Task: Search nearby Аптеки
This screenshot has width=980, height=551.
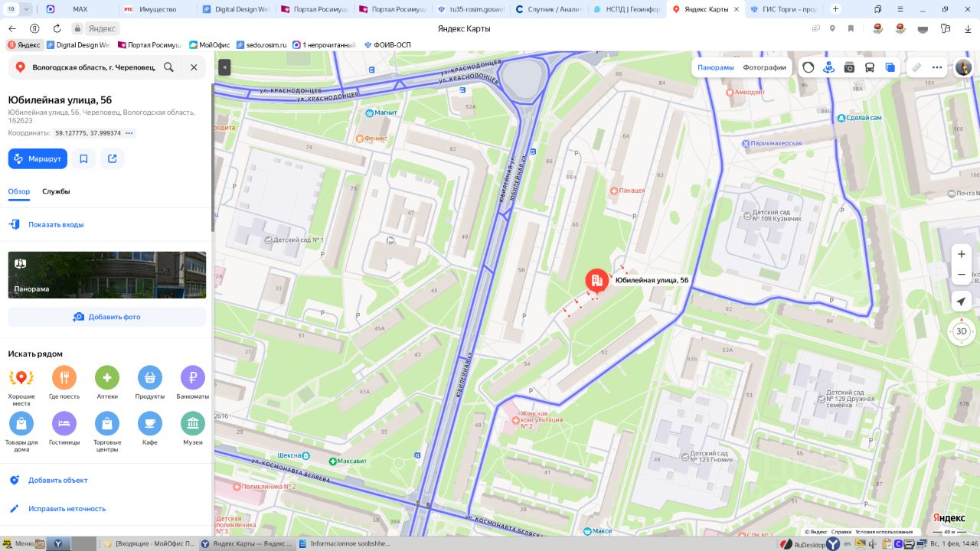Action: (x=107, y=383)
